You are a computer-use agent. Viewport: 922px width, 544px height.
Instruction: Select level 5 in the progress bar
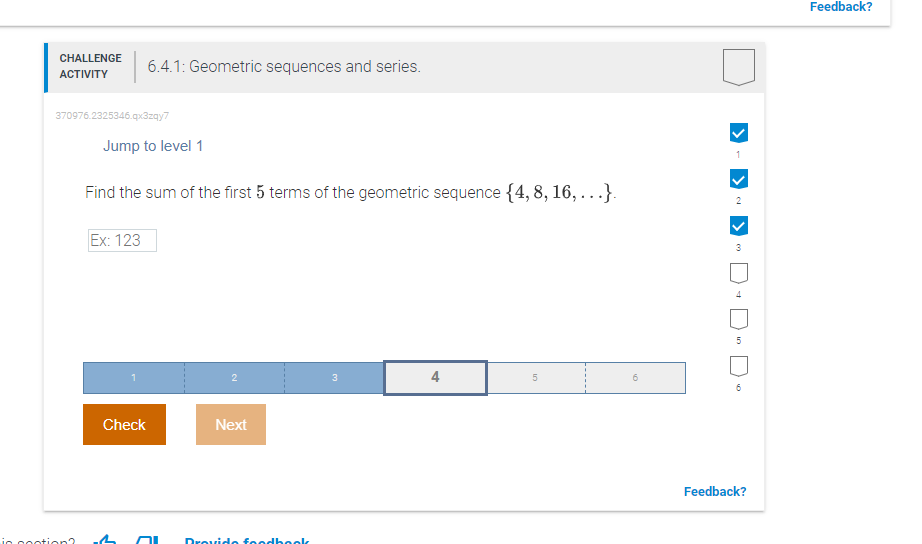click(535, 378)
